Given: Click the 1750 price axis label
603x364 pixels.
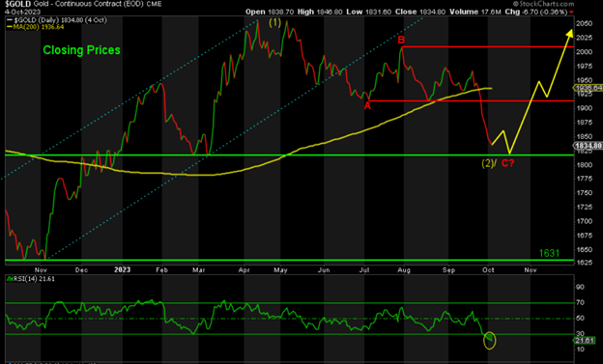Looking at the screenshot, I should [584, 193].
